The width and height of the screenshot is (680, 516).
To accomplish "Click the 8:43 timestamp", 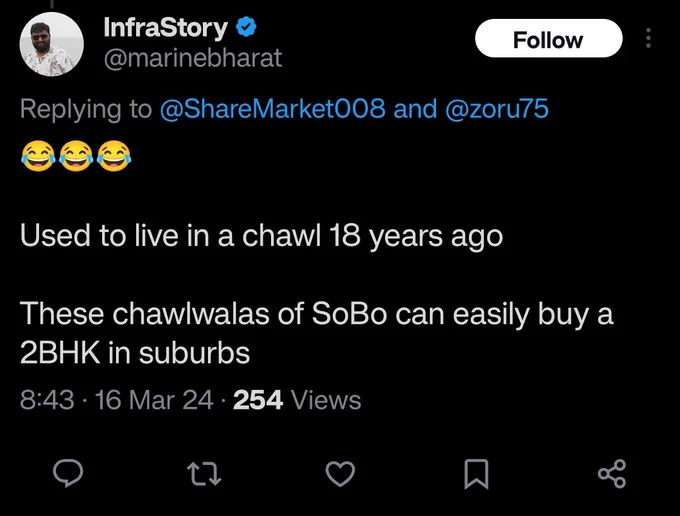I will (47, 399).
